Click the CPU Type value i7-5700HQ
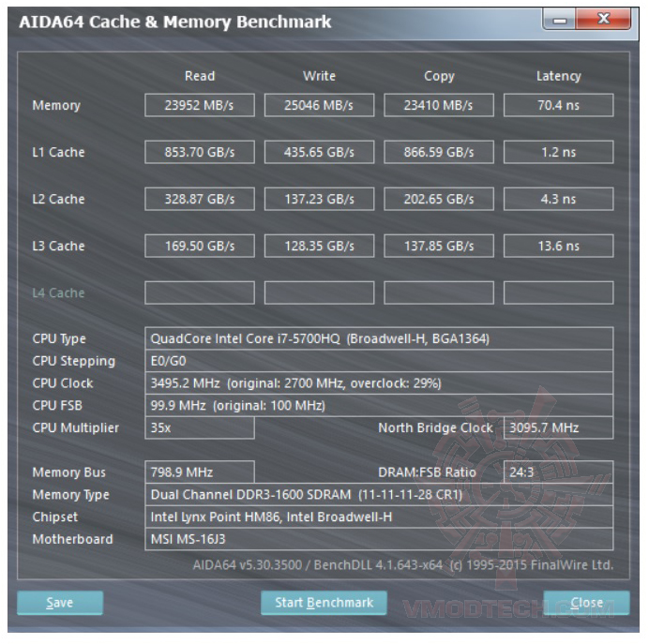Screen dimensions: 649x644 [379, 338]
